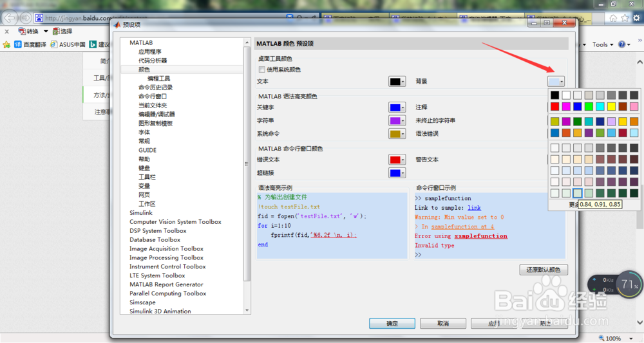
Task: Click the 确定 button
Action: 392,323
